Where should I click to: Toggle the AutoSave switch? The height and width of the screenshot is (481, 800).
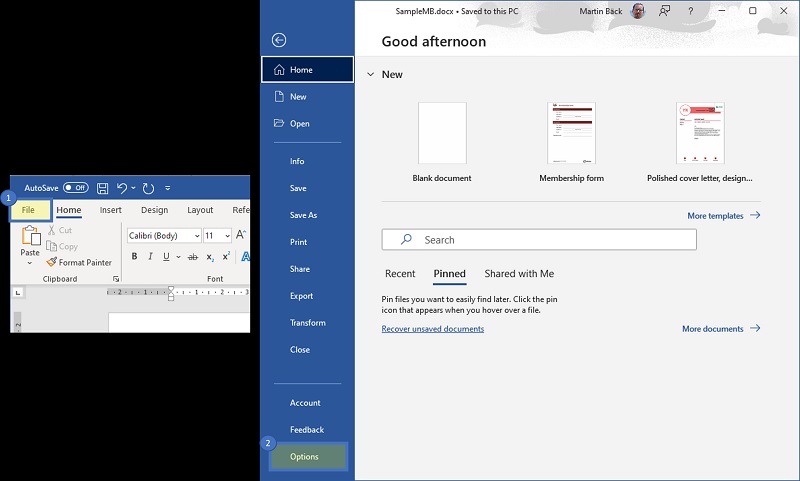click(x=76, y=188)
